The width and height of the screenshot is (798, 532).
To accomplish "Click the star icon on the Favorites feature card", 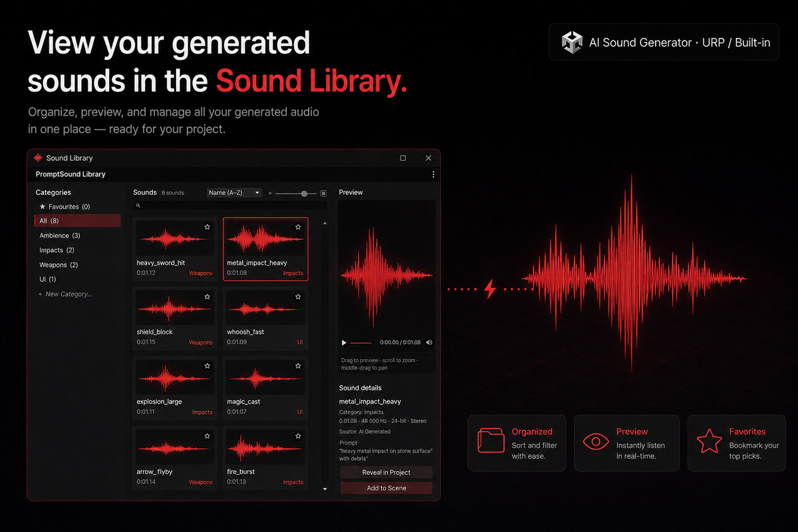I will tap(709, 442).
